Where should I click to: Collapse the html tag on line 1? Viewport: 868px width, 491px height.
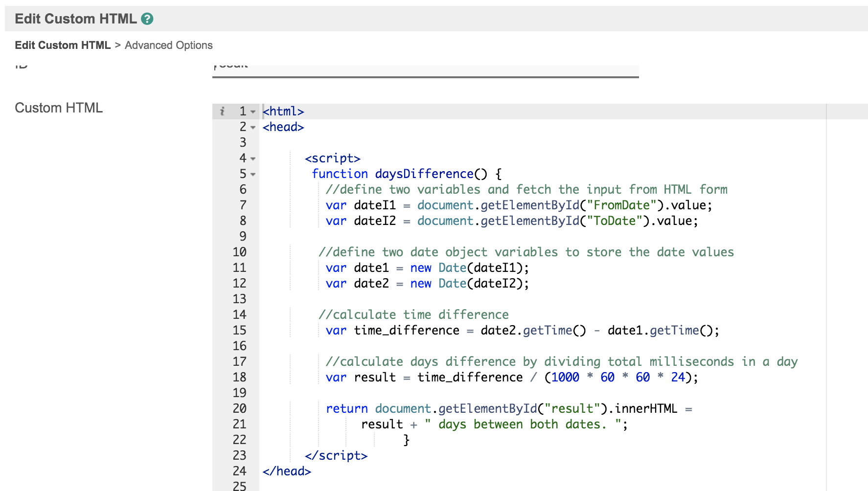pos(253,112)
